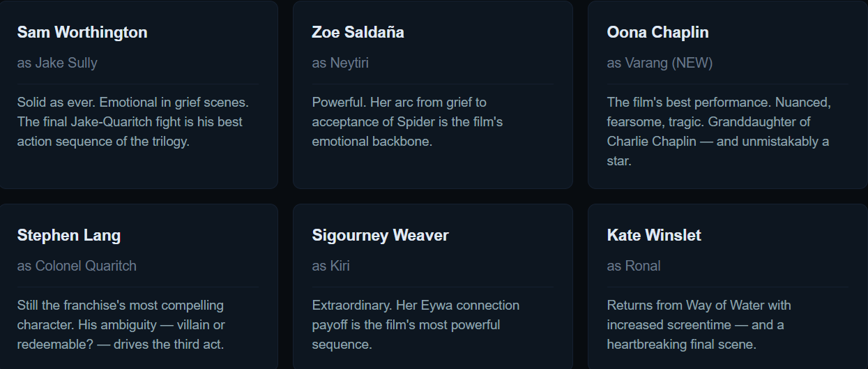This screenshot has width=868, height=369.
Task: Click the "as Colonel Quaritch" role line
Action: pos(77,266)
